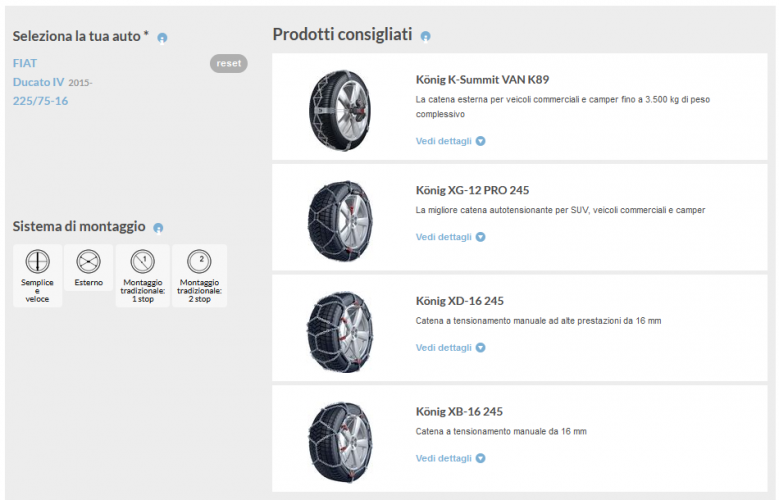Expand Vedi dettagli for König K-Summit VAN K89

tap(450, 141)
